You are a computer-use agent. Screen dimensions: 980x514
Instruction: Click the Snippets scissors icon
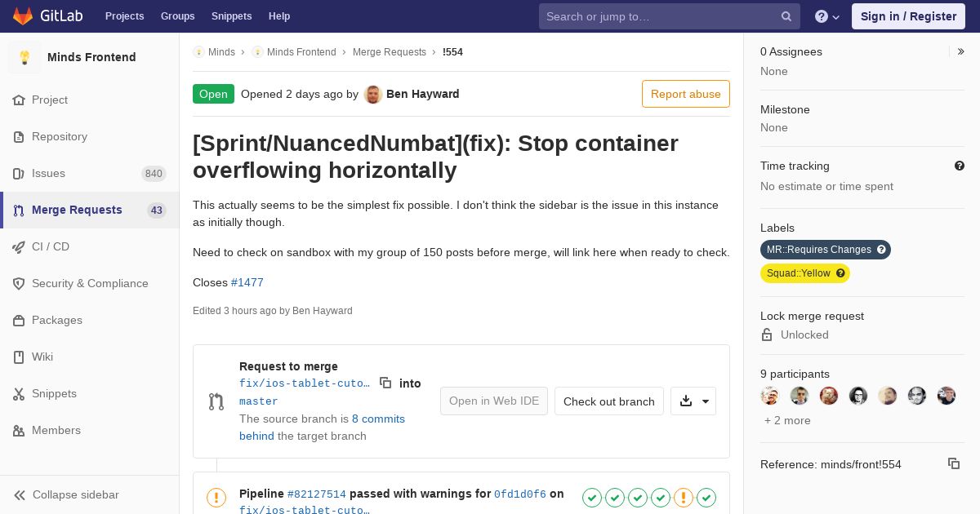(19, 394)
